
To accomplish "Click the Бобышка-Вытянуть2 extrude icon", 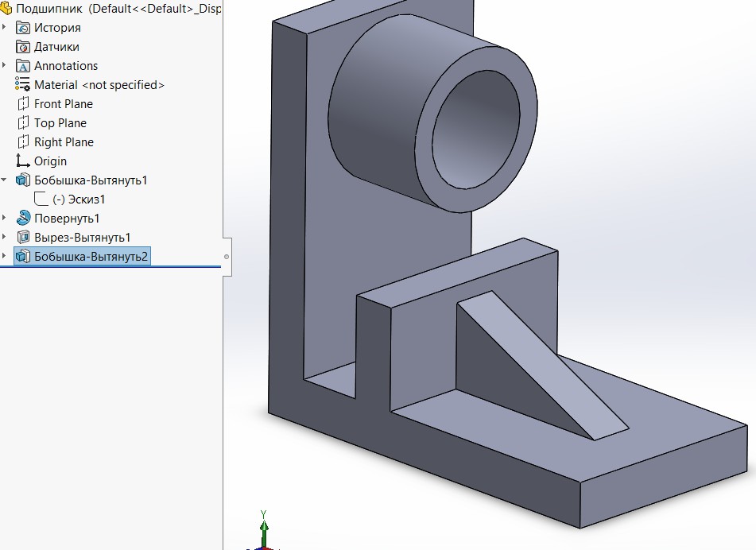I will click(x=23, y=256).
